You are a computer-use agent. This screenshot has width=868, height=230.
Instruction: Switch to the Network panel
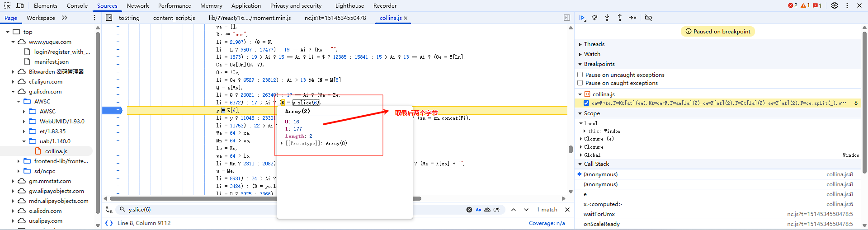click(x=138, y=6)
